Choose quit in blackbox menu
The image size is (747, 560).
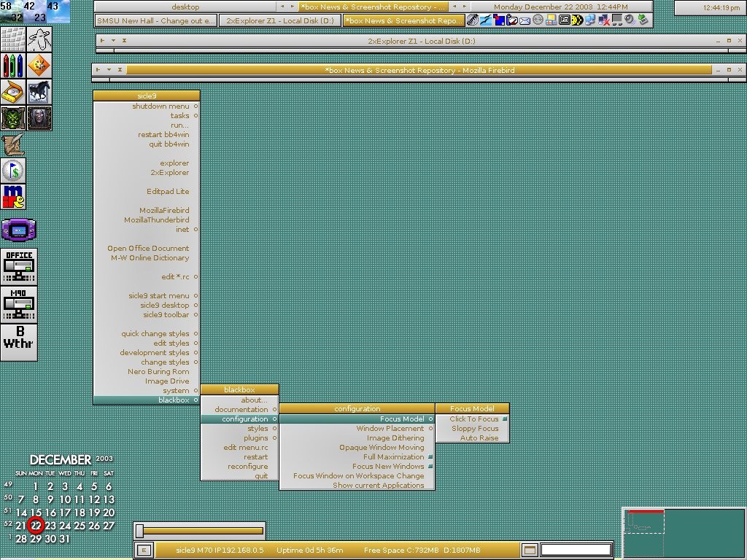[x=239, y=476]
